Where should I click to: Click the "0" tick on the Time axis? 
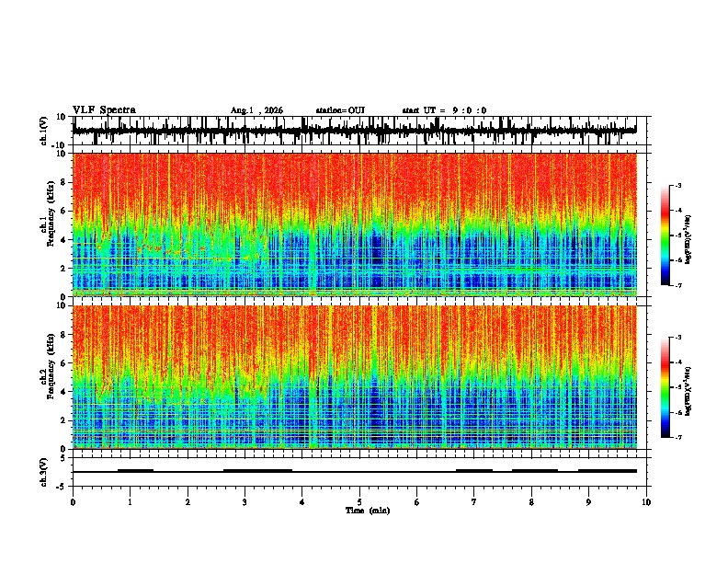point(73,502)
